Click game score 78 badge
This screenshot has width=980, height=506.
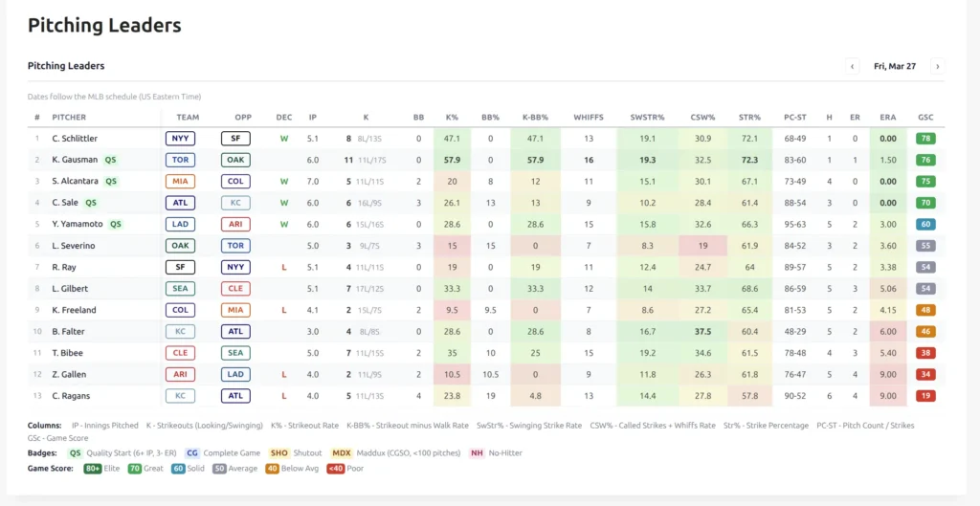point(925,139)
